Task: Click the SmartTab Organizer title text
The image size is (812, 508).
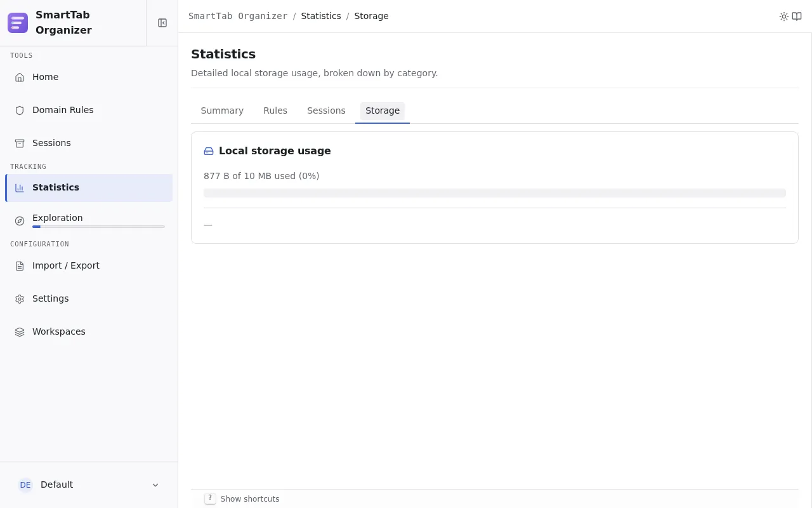Action: pyautogui.click(x=63, y=23)
